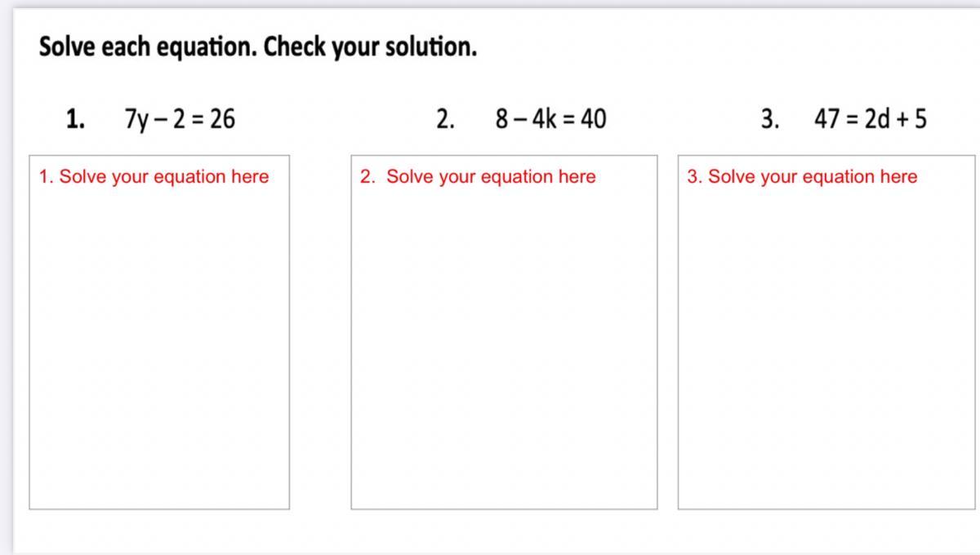The height and width of the screenshot is (555, 980).
Task: Click inside the third answer box
Action: [826, 332]
